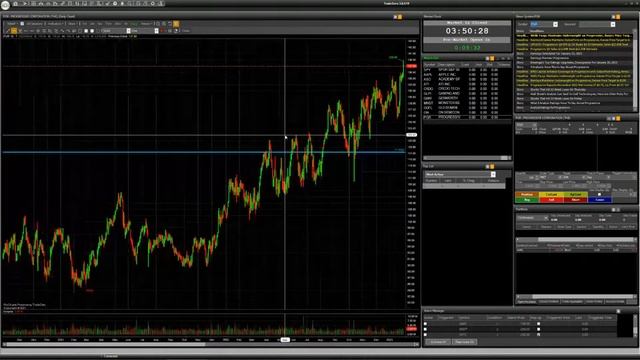The height and width of the screenshot is (360, 640).
Task: Click the chart's horizontal scrollbar thumb
Action: click(x=106, y=344)
